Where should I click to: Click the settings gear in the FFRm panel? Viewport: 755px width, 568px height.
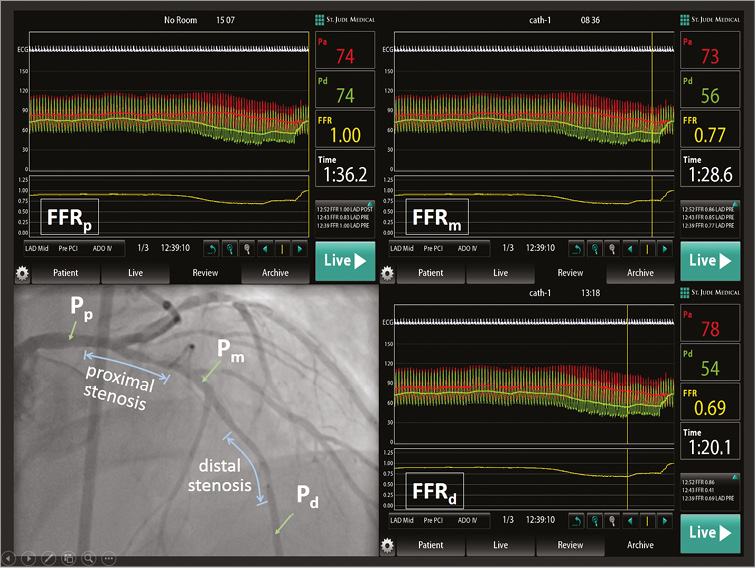pos(388,272)
